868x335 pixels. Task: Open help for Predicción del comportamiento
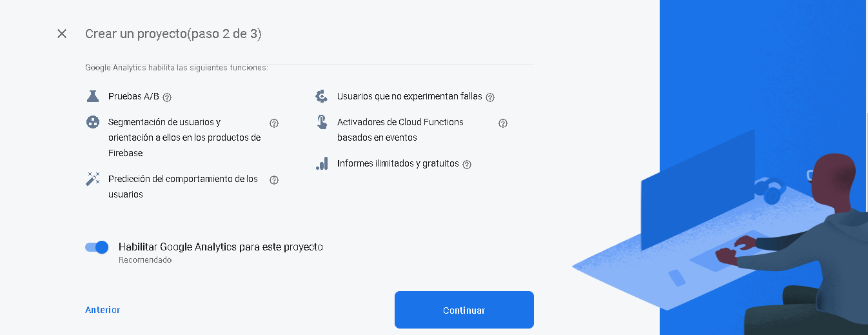274,180
